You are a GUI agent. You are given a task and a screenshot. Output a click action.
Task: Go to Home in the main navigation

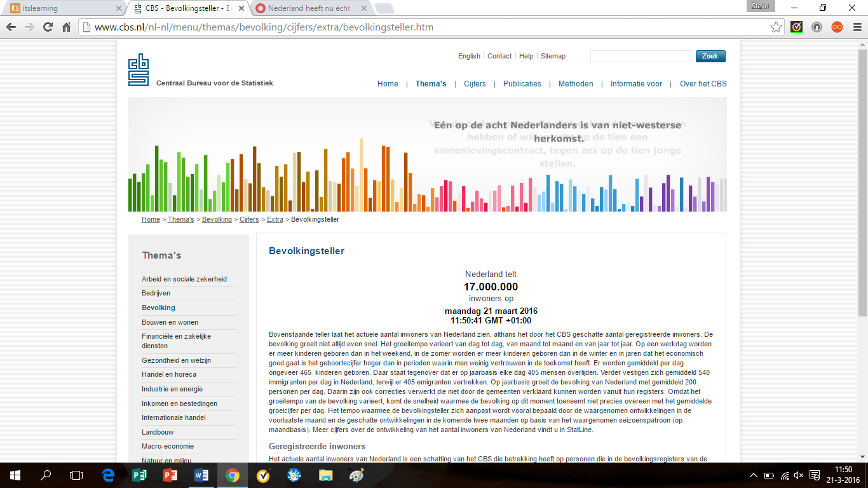(388, 84)
